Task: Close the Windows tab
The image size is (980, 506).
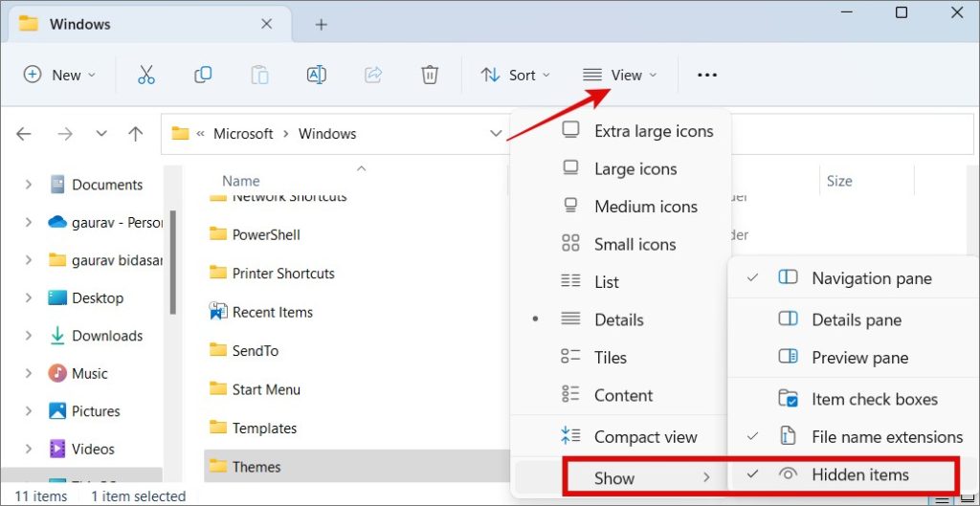Action: [266, 24]
